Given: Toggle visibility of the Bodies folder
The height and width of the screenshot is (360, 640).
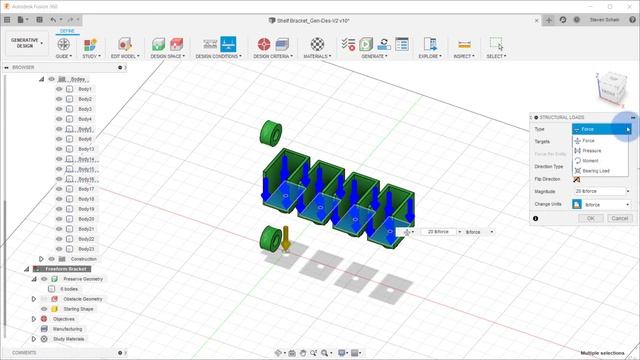Looking at the screenshot, I should point(51,79).
